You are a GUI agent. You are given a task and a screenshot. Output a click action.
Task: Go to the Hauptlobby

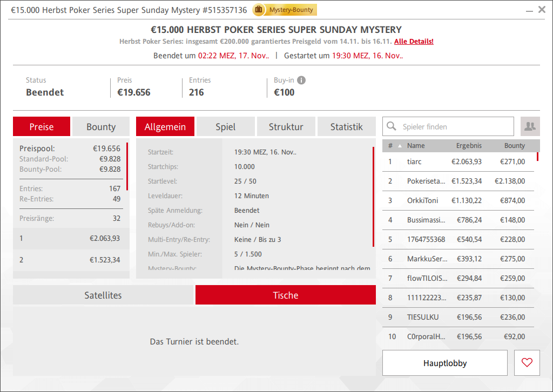[x=444, y=363]
